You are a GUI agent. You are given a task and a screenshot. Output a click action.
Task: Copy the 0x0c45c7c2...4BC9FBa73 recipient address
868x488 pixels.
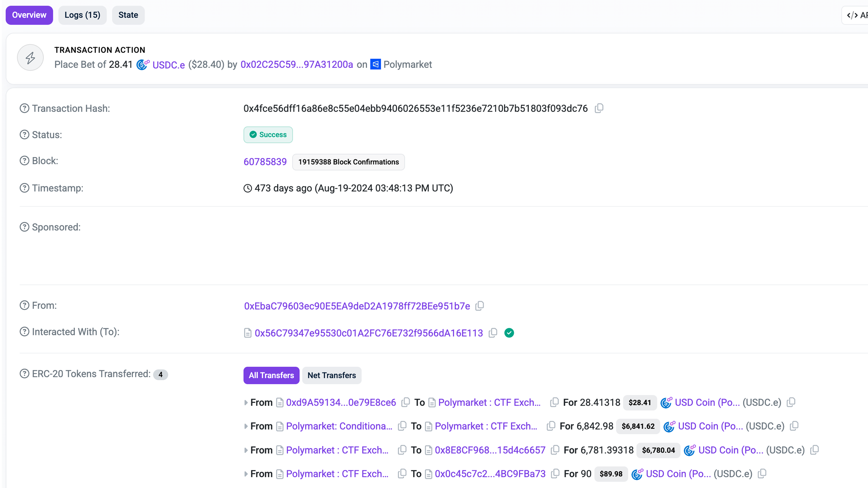[x=555, y=474]
